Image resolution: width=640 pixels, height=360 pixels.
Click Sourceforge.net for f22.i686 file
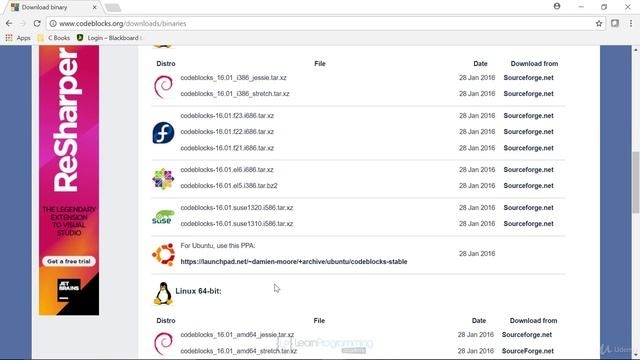pos(529,131)
